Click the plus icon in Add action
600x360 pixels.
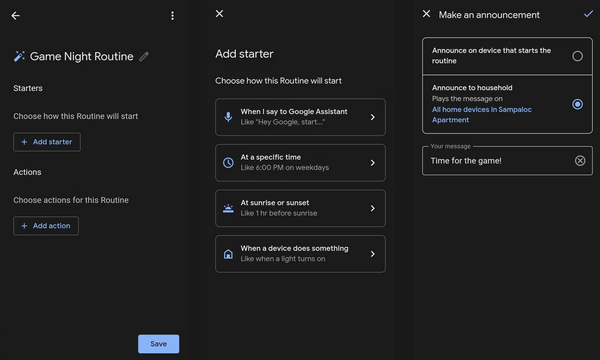click(24, 226)
